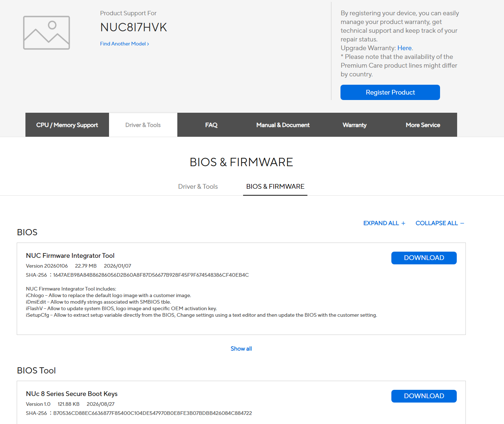
Task: Click the 121.88 KB file size
Action: tap(69, 404)
